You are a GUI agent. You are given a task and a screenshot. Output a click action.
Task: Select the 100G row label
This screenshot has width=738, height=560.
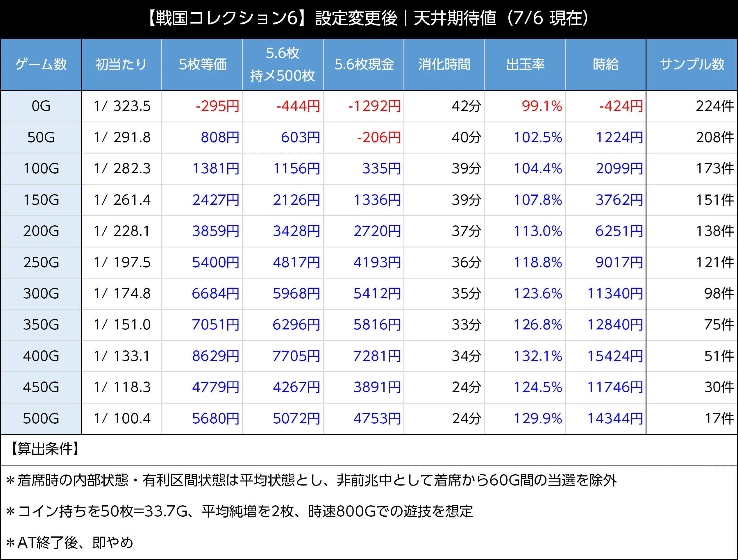coord(41,169)
